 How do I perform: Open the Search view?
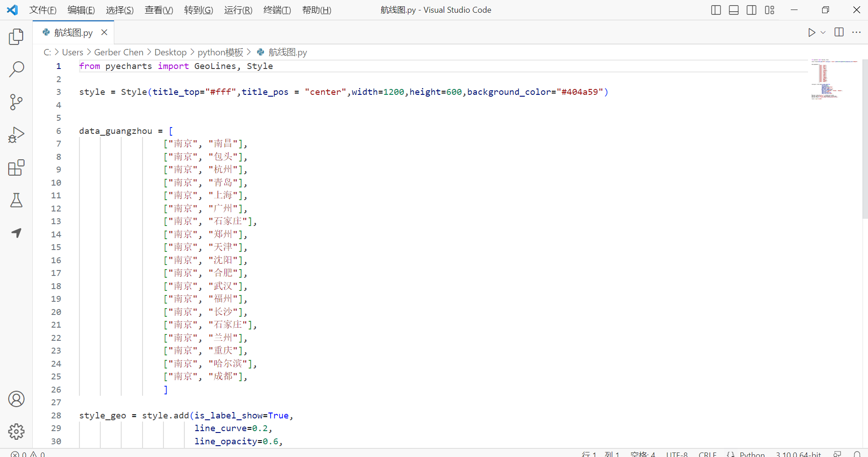[x=16, y=69]
